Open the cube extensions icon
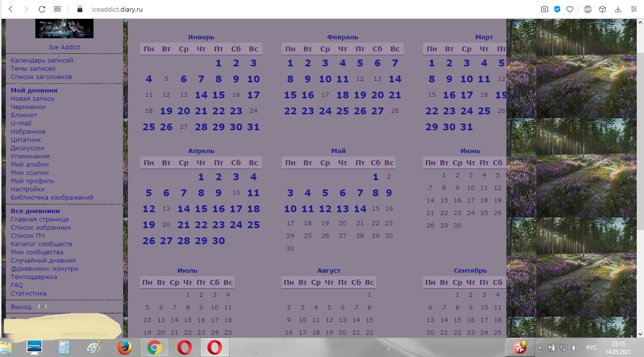 [x=603, y=9]
